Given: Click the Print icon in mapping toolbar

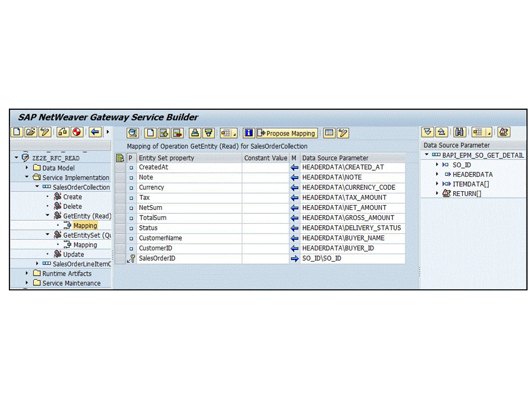Looking at the screenshot, I should click(195, 133).
